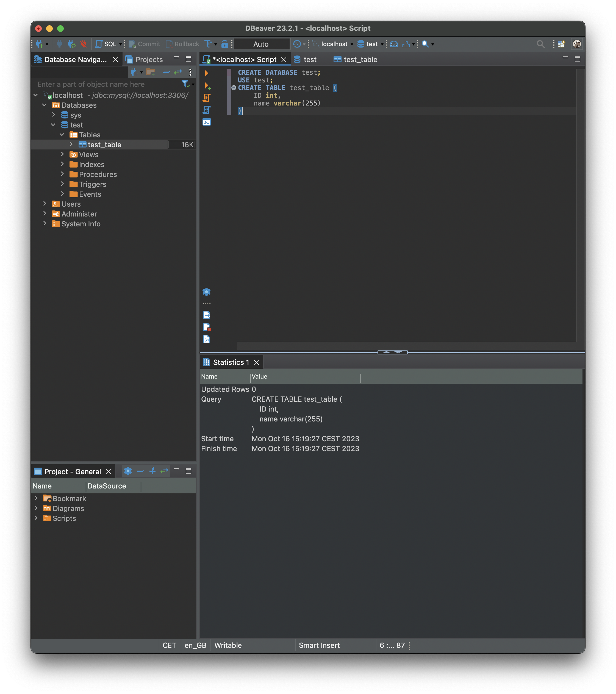Click the Auto commit mode field
Screen dimensions: 616x694
tap(262, 44)
